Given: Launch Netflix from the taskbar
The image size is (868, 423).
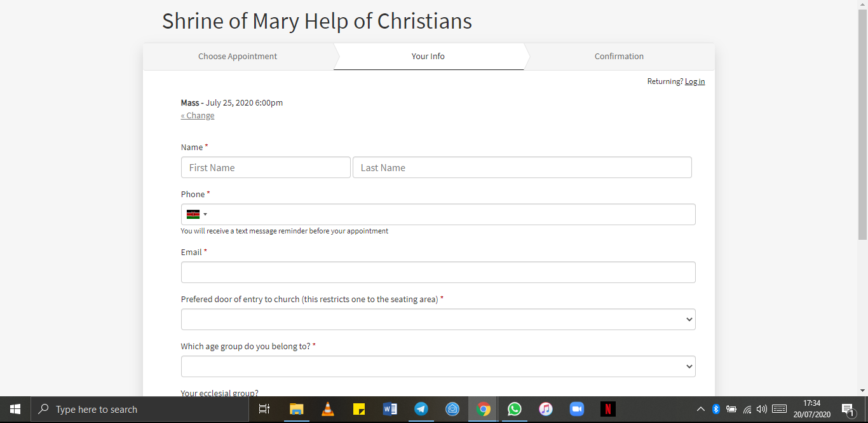Looking at the screenshot, I should tap(608, 410).
